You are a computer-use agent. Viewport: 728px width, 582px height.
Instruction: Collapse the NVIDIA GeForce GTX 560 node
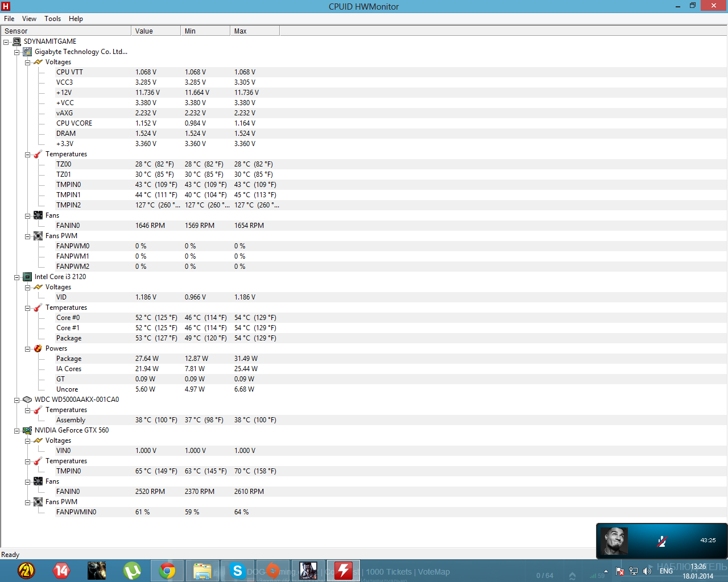[x=17, y=431]
